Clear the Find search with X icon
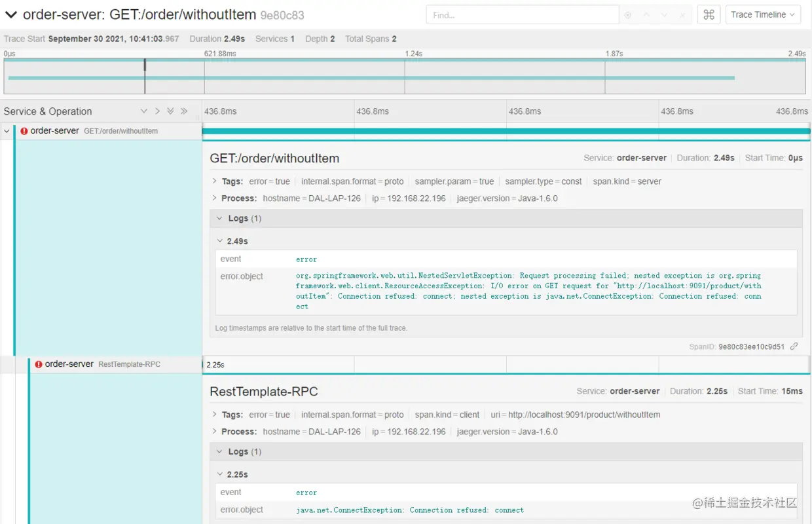Screen dimensions: 812x524 682,15
